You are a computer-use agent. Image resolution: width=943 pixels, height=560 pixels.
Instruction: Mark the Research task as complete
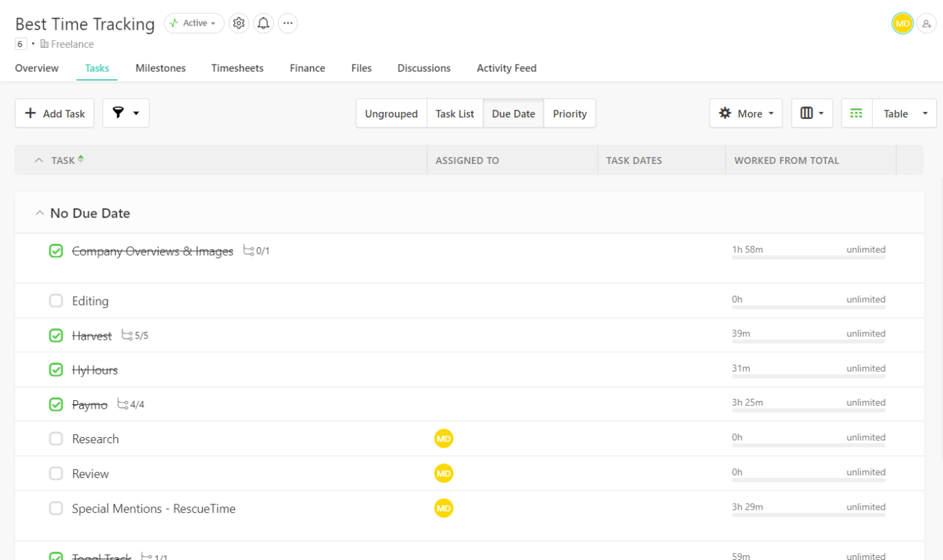[56, 438]
